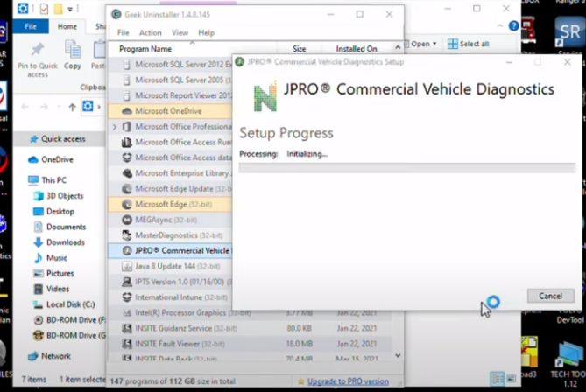
Task: Select INSITE Fault Viewer icon
Action: tap(127, 344)
